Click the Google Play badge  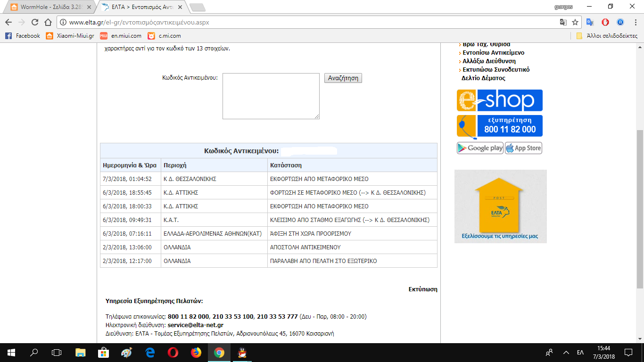480,148
